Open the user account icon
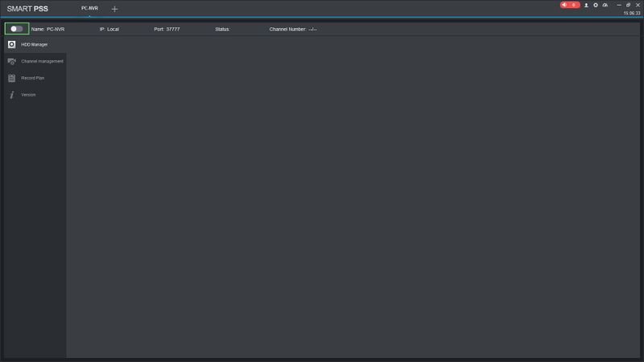 point(586,5)
